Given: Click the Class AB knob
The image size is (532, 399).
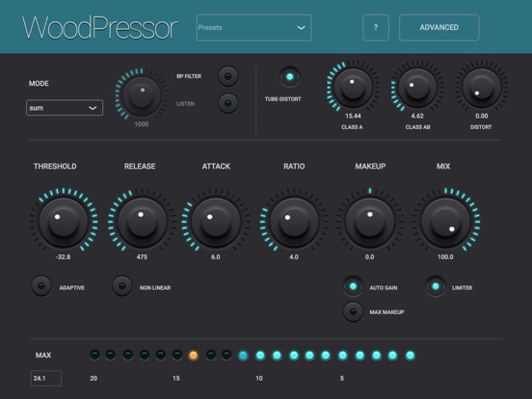Looking at the screenshot, I should point(417,88).
